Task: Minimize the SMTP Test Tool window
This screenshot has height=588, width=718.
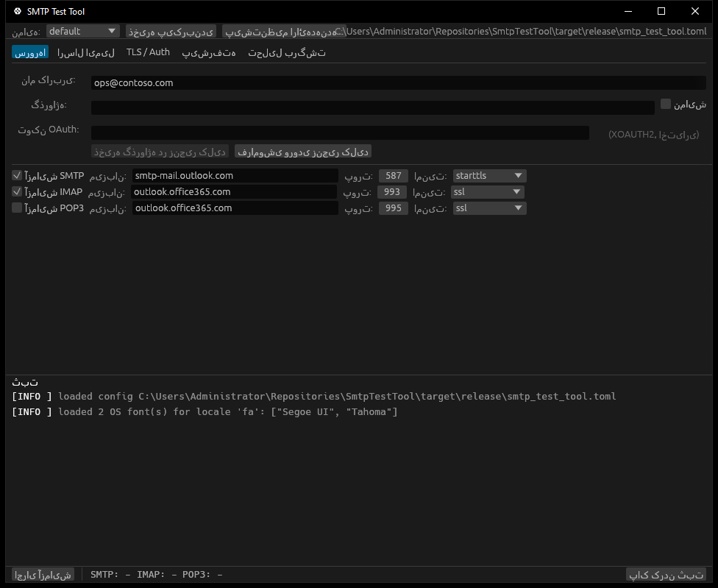Action: click(628, 12)
